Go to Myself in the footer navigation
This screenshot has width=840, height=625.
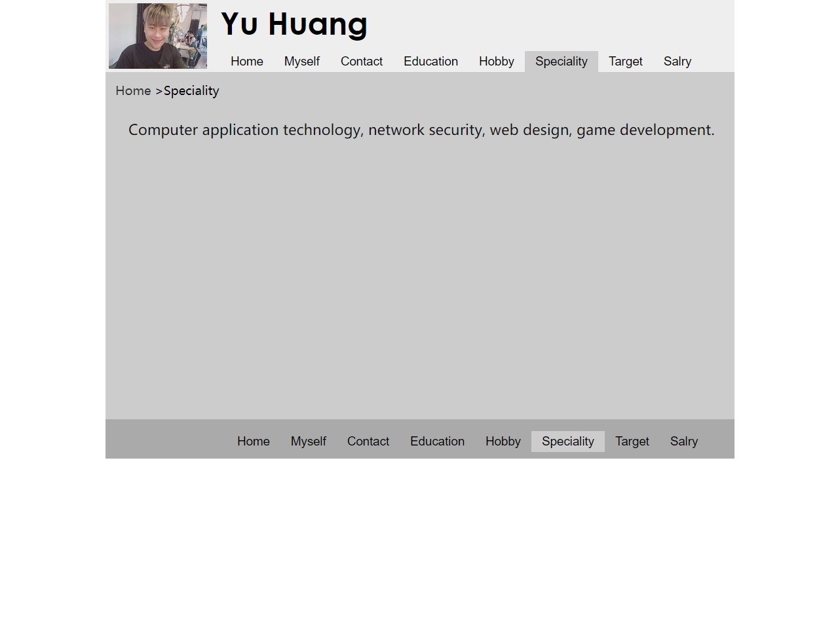coord(309,442)
